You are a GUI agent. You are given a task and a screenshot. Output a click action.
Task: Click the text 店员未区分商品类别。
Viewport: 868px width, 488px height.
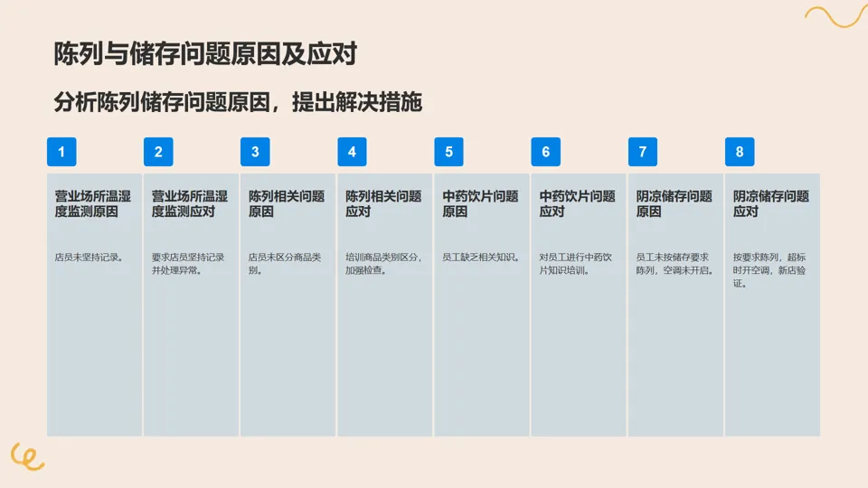pyautogui.click(x=285, y=264)
